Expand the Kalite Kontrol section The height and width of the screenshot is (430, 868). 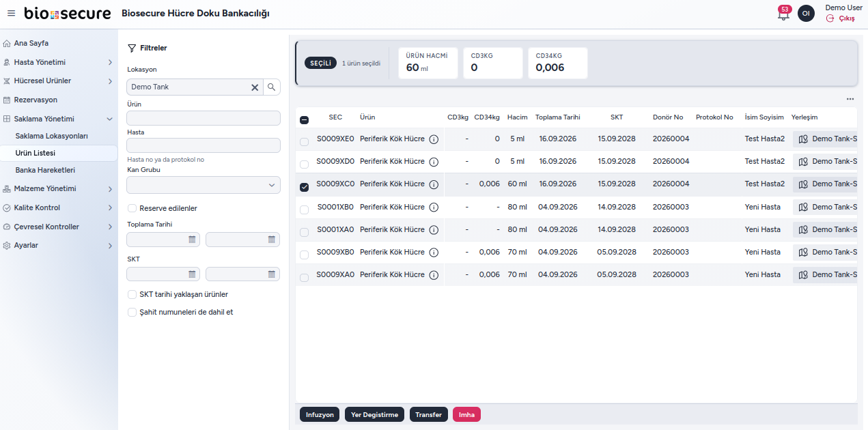59,207
